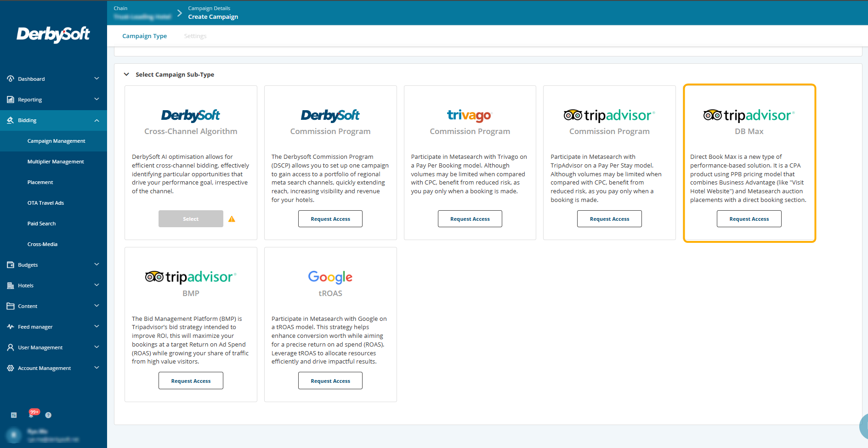Expand the User Management menu chevron
The height and width of the screenshot is (448, 868).
coord(96,347)
